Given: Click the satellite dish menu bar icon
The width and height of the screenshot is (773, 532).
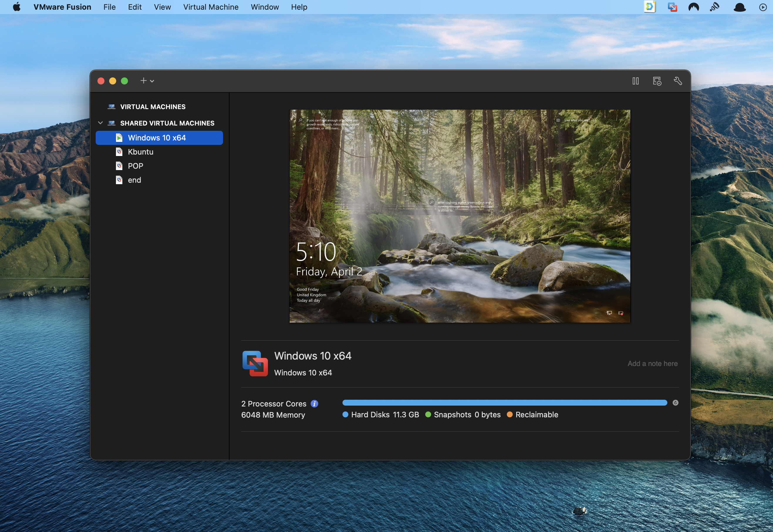Looking at the screenshot, I should point(715,7).
